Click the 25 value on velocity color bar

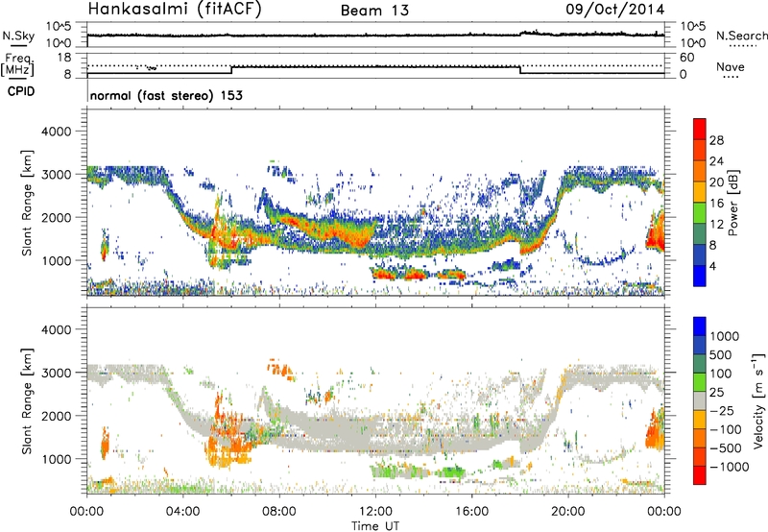coord(717,393)
